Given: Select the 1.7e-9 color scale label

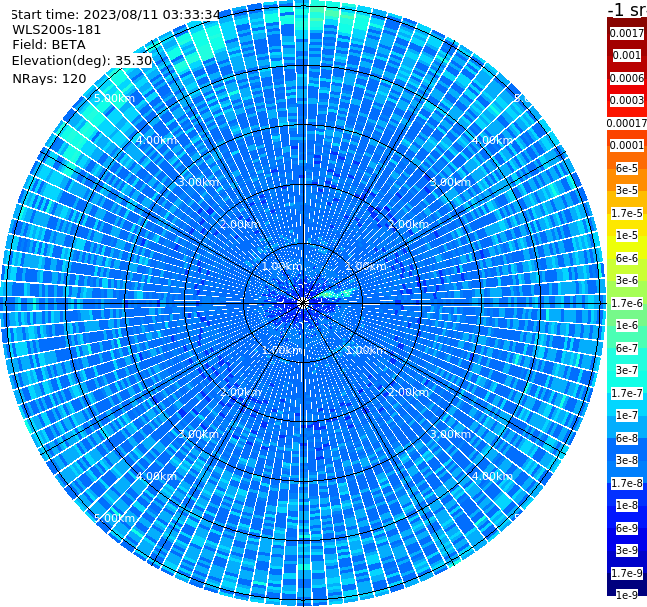Looking at the screenshot, I should [x=627, y=573].
